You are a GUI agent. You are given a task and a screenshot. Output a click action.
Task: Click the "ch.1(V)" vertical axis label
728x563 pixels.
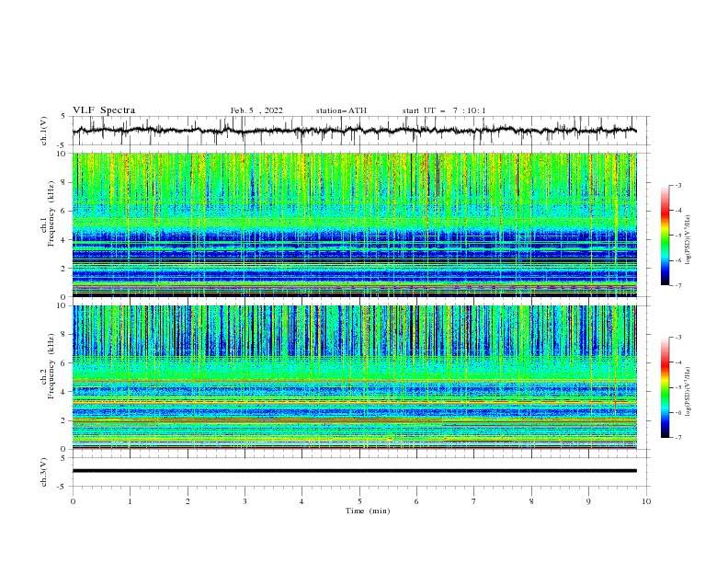coord(44,131)
